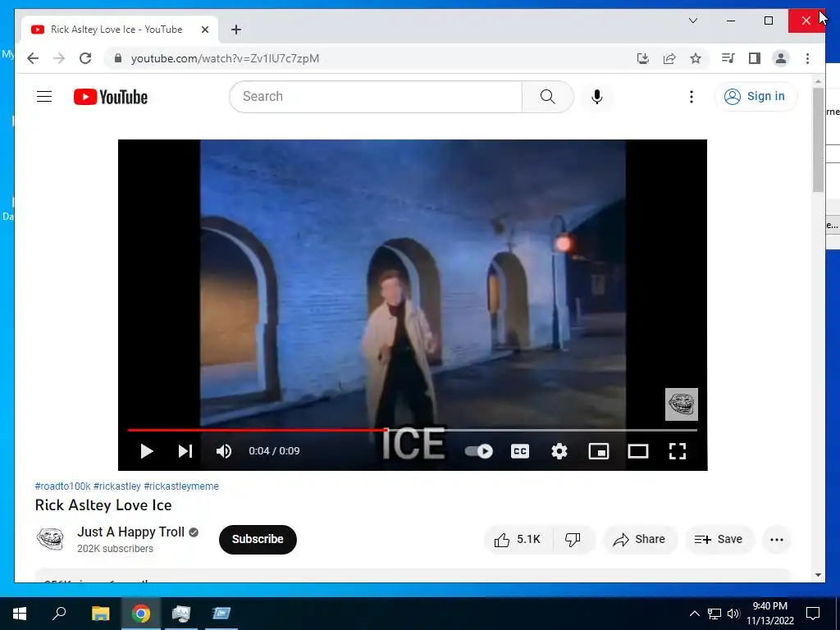Subscribe to the channel
This screenshot has height=630, width=840.
[258, 539]
